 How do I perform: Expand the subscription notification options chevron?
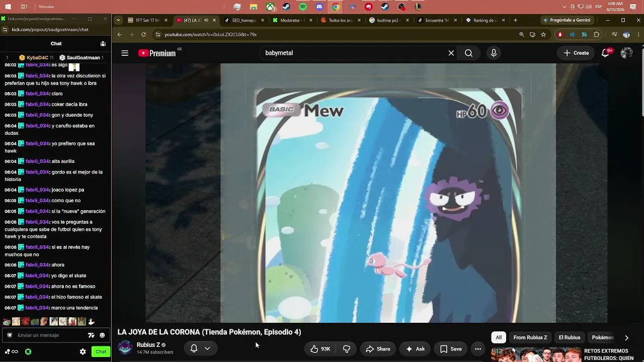coord(207,348)
